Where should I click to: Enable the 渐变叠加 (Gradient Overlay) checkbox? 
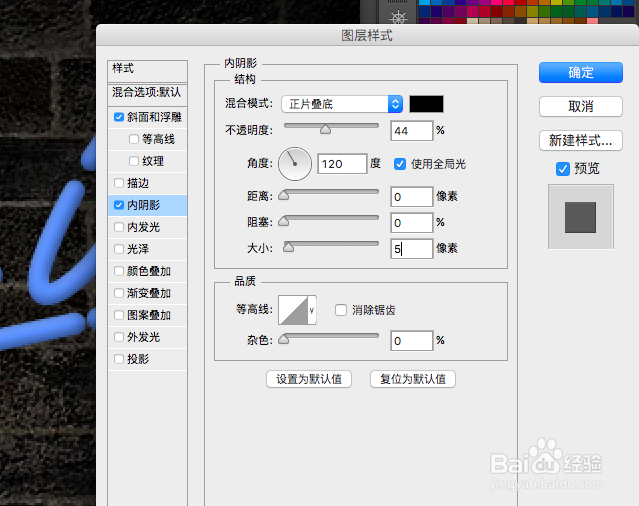[x=119, y=293]
